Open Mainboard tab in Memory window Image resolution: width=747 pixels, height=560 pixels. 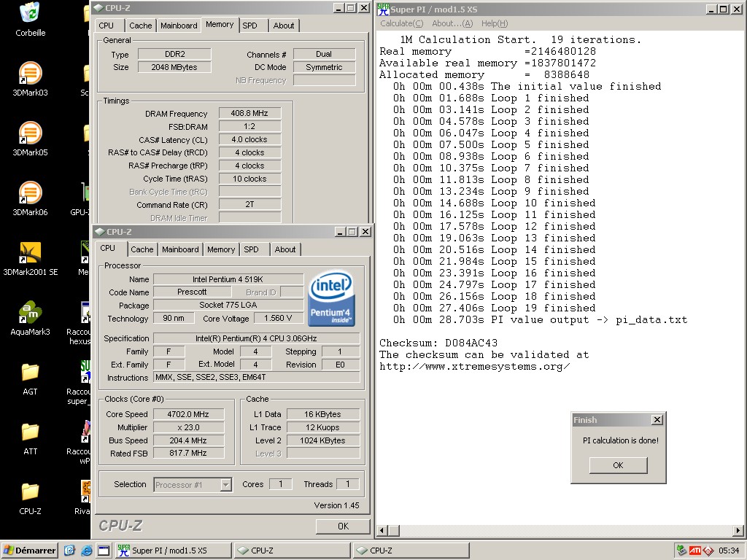coord(179,26)
